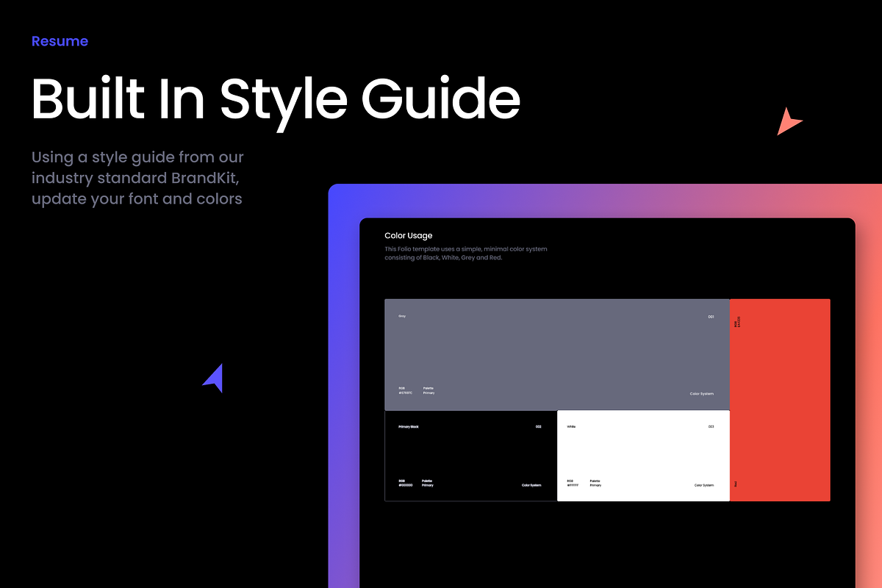The height and width of the screenshot is (588, 882).
Task: Choose the Red color swatch
Action: coord(780,400)
